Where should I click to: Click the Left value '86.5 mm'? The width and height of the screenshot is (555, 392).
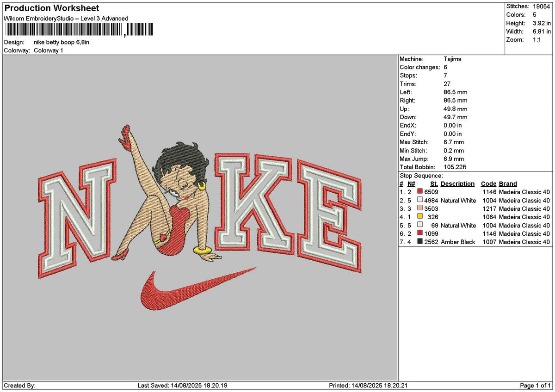[x=456, y=92]
